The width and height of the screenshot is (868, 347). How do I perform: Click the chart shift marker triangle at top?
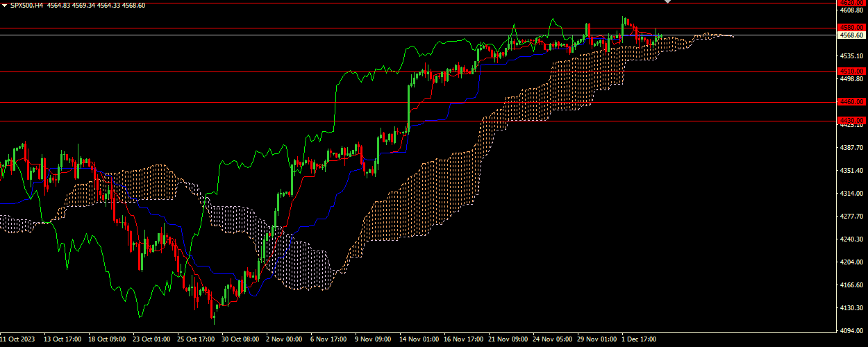pyautogui.click(x=667, y=2)
